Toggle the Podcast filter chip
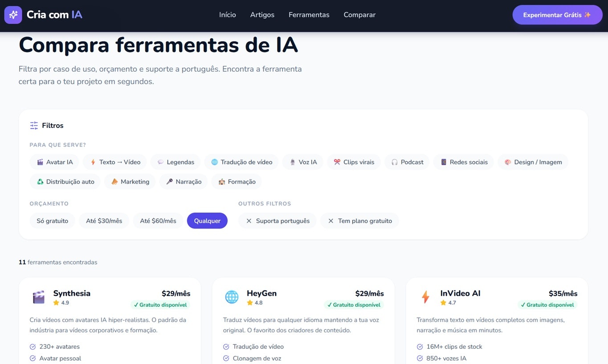Screen dimensions: 608x364 (407, 162)
